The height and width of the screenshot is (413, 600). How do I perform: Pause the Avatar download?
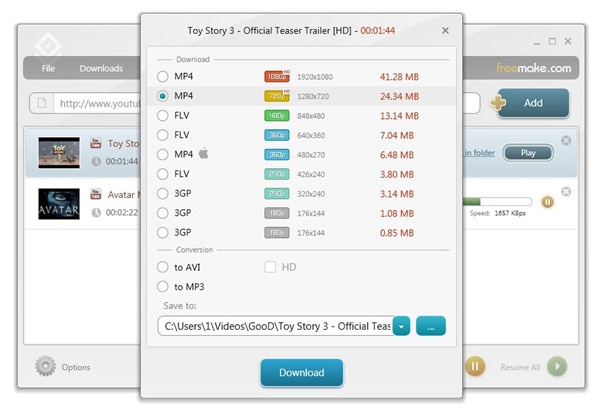(548, 202)
